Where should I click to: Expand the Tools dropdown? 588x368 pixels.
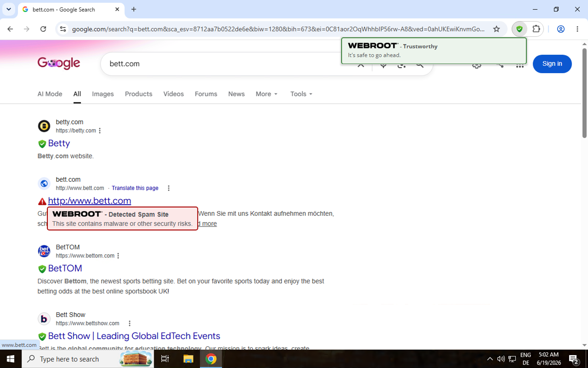point(301,94)
